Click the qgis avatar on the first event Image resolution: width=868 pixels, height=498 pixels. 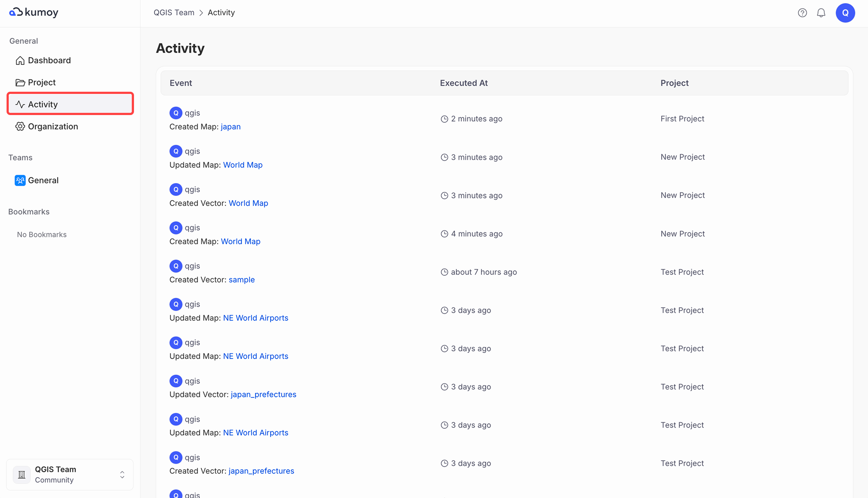tap(176, 113)
